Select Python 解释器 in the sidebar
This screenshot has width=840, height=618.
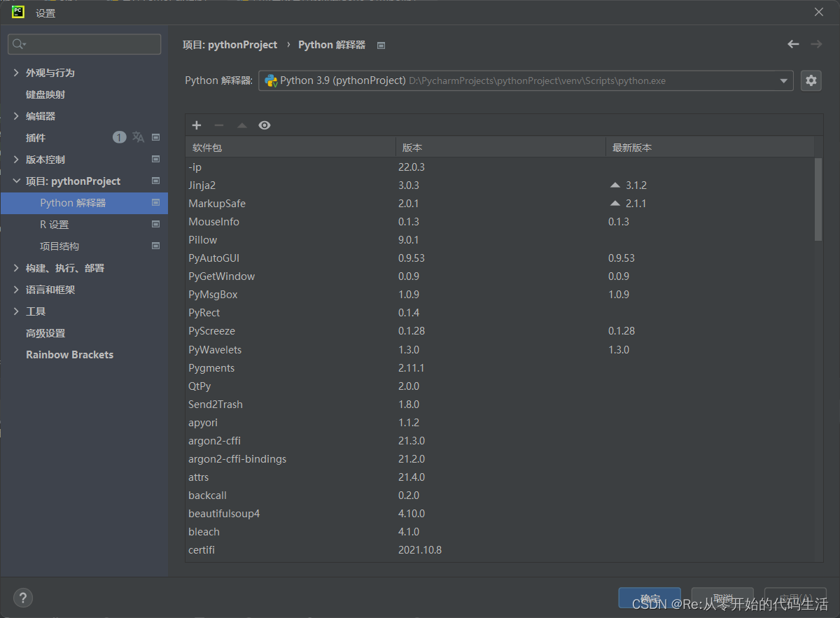click(x=84, y=203)
